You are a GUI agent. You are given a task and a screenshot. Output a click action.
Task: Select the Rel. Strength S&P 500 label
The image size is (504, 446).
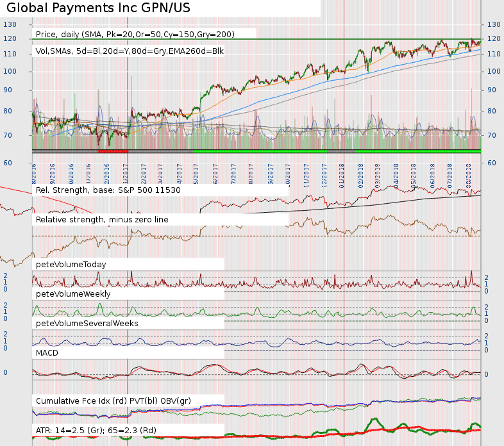[x=108, y=190]
